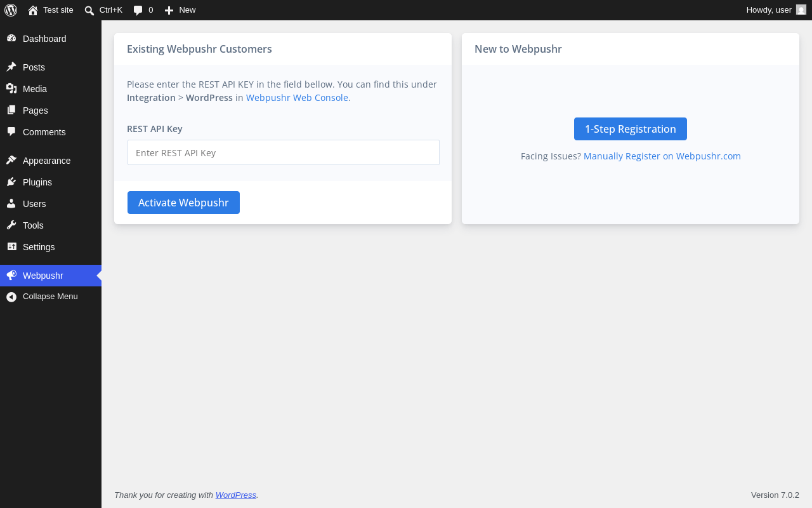Click the Dashboard gauge icon
This screenshot has height=508, width=812.
pyautogui.click(x=11, y=39)
